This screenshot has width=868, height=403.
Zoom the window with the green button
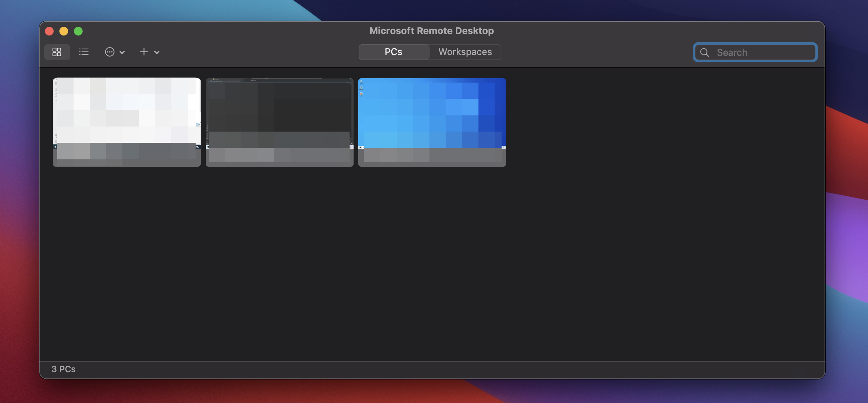coord(78,31)
